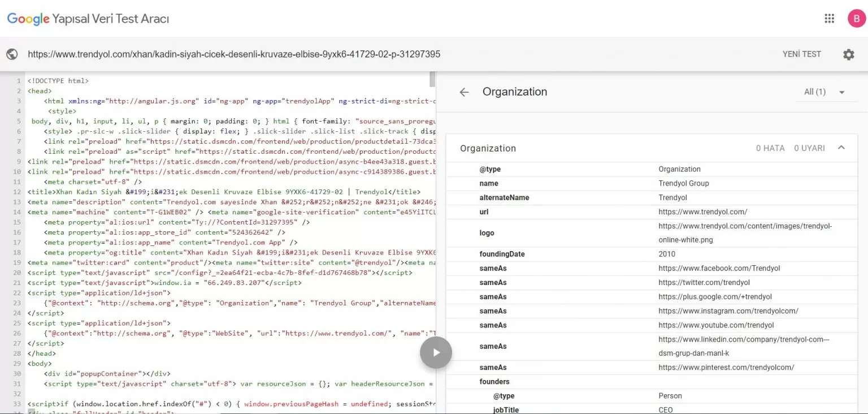The width and height of the screenshot is (868, 414).
Task: Click the code pane's vertical scrollbar
Action: click(432, 79)
